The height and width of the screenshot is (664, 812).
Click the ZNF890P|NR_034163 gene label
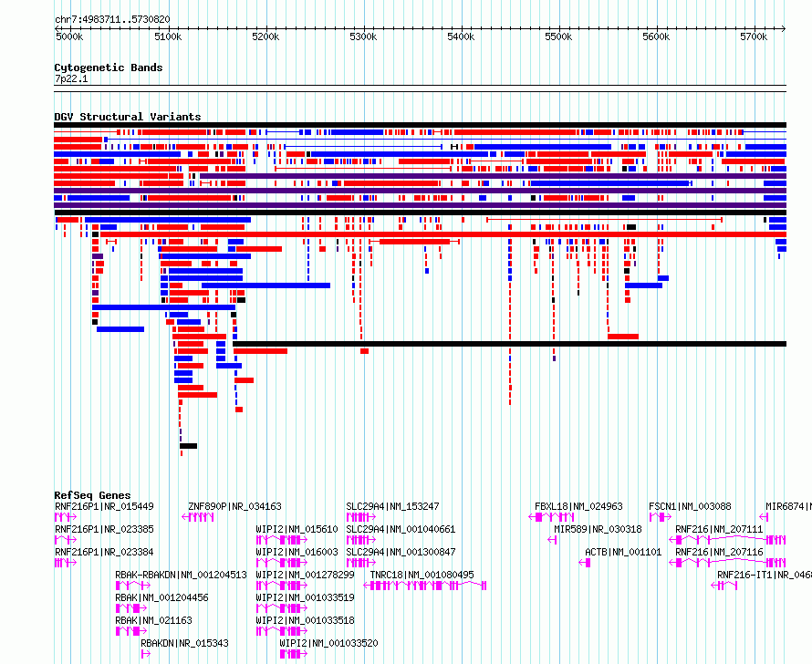pyautogui.click(x=234, y=506)
